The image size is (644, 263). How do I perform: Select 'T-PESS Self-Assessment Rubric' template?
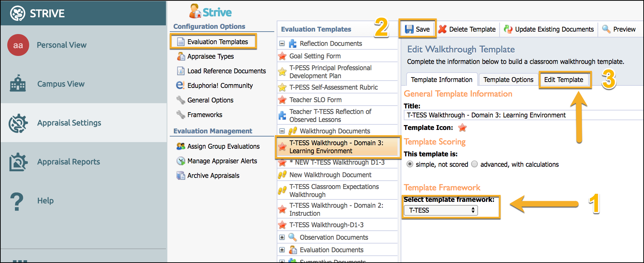(337, 87)
